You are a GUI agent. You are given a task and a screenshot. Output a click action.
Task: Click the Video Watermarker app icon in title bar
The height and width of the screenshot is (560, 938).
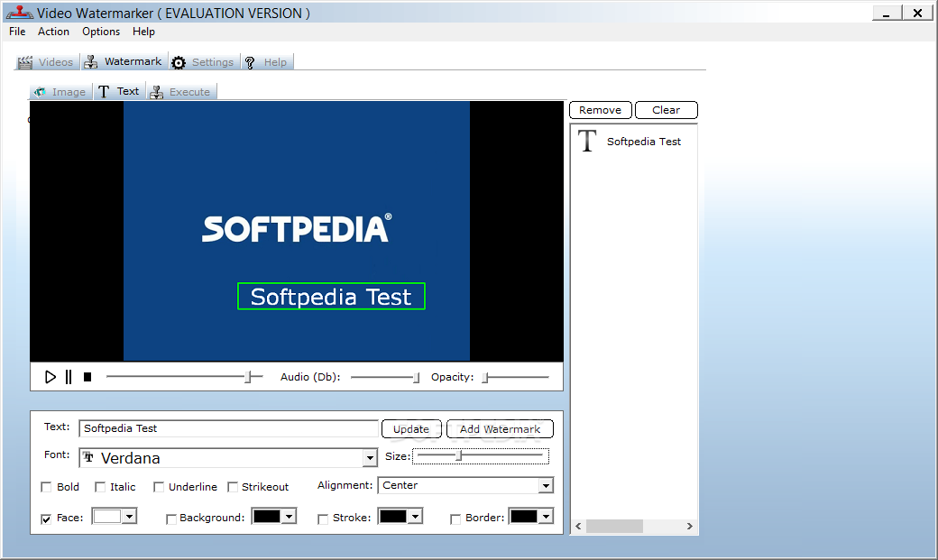coord(20,12)
